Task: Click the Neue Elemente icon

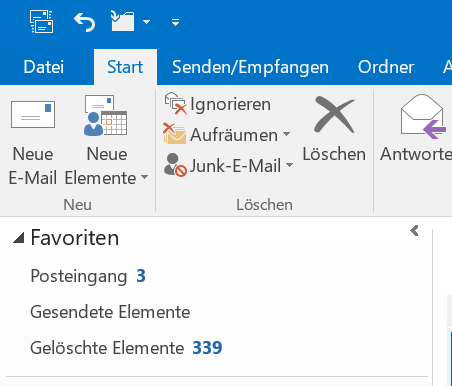Action: (105, 115)
